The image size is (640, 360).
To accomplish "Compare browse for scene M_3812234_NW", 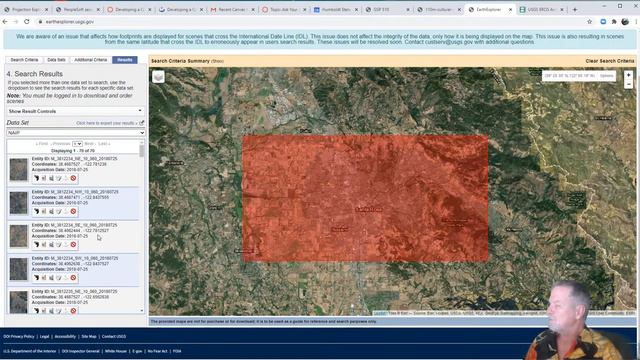I will click(x=51, y=211).
